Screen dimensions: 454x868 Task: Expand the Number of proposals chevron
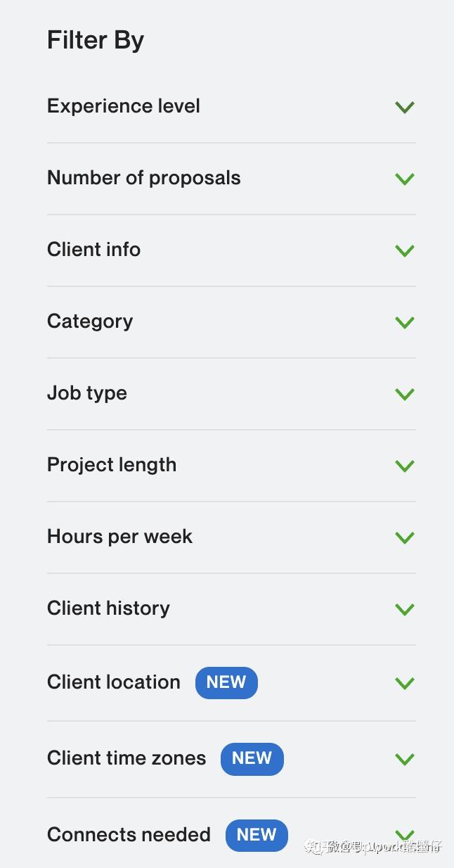click(404, 179)
